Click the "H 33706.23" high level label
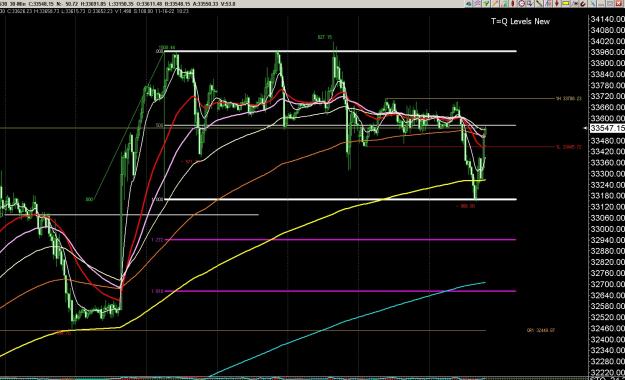This screenshot has width=625, height=380. tap(568, 98)
